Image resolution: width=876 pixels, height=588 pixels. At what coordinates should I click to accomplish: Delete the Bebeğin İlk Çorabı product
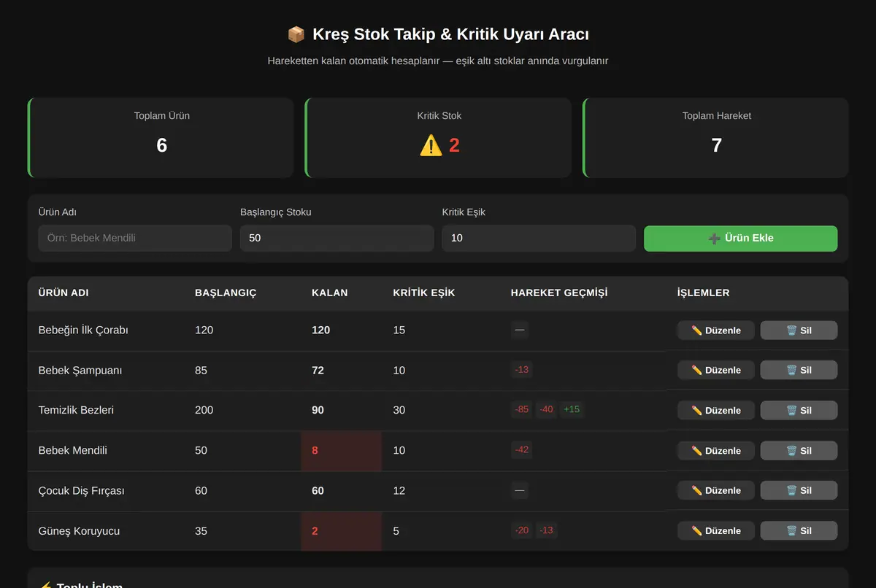tap(799, 330)
